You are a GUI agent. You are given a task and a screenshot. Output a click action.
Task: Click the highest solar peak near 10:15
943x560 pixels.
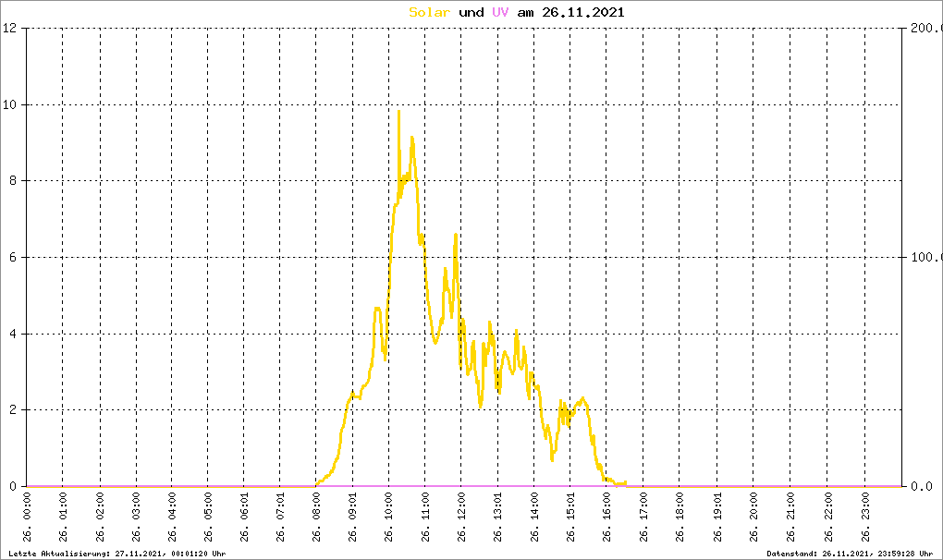pyautogui.click(x=398, y=112)
